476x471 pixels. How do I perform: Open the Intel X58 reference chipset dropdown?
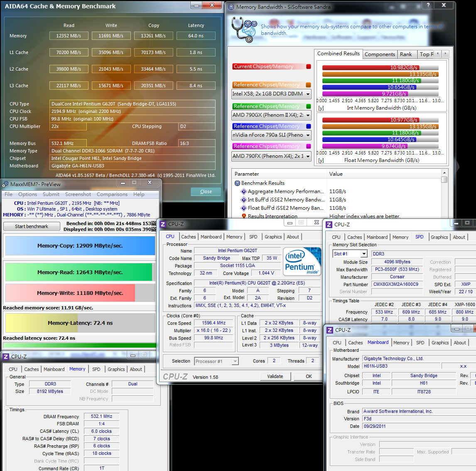click(308, 94)
